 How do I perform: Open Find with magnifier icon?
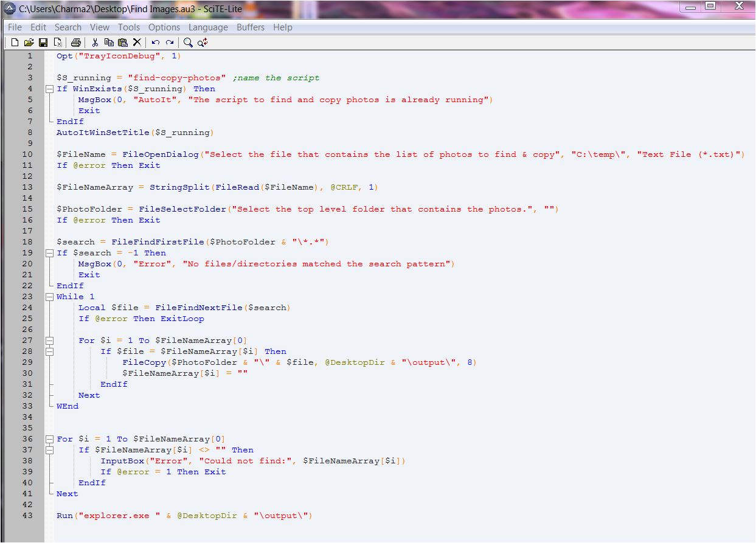(x=188, y=43)
